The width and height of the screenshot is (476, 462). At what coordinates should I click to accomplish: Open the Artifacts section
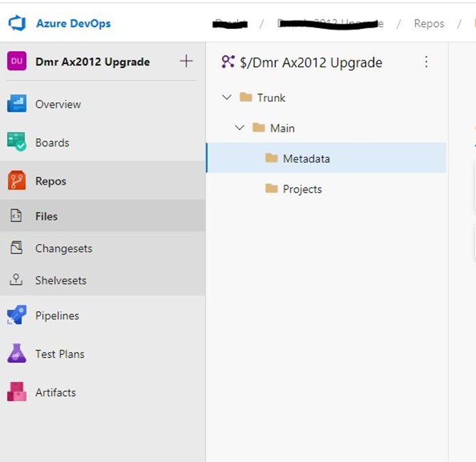pyautogui.click(x=56, y=393)
